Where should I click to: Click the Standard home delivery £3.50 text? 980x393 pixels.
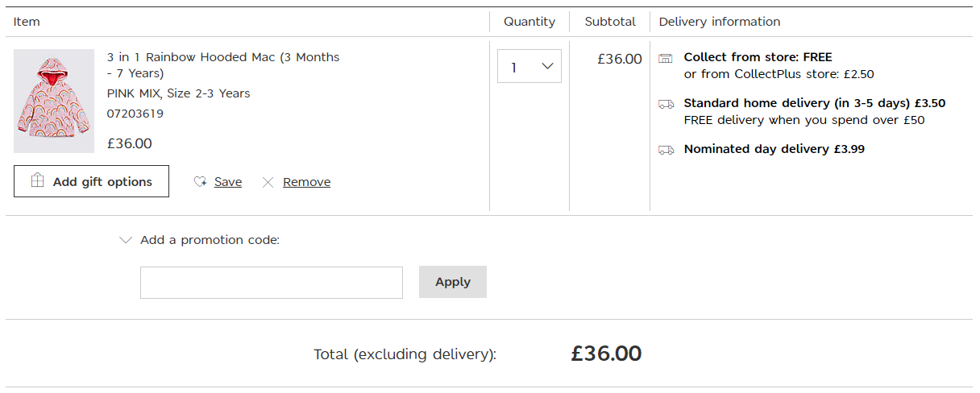coord(814,103)
